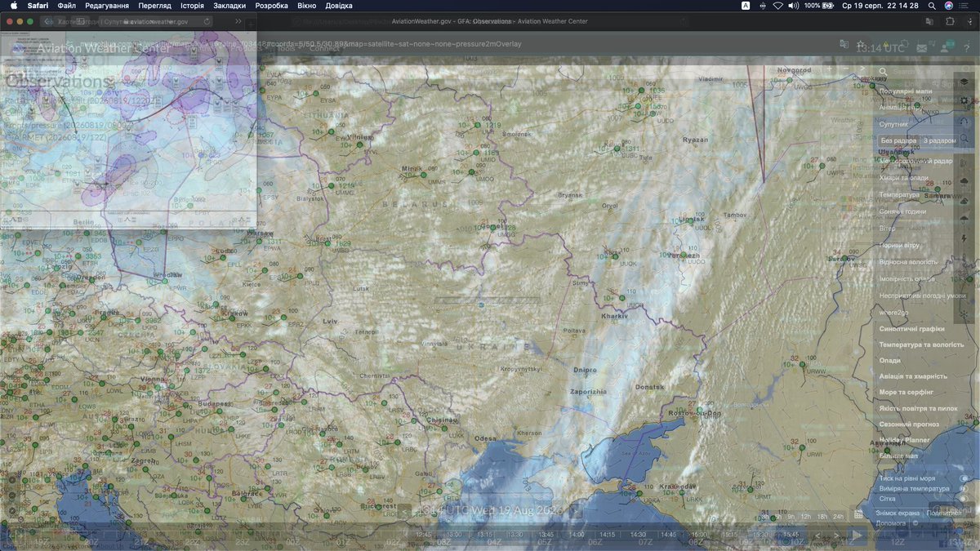Select the 3h time range

765,517
